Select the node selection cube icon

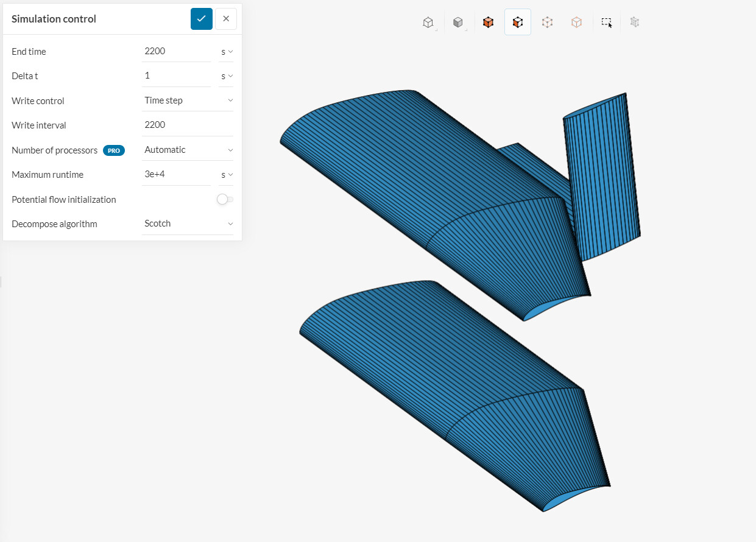pos(547,23)
